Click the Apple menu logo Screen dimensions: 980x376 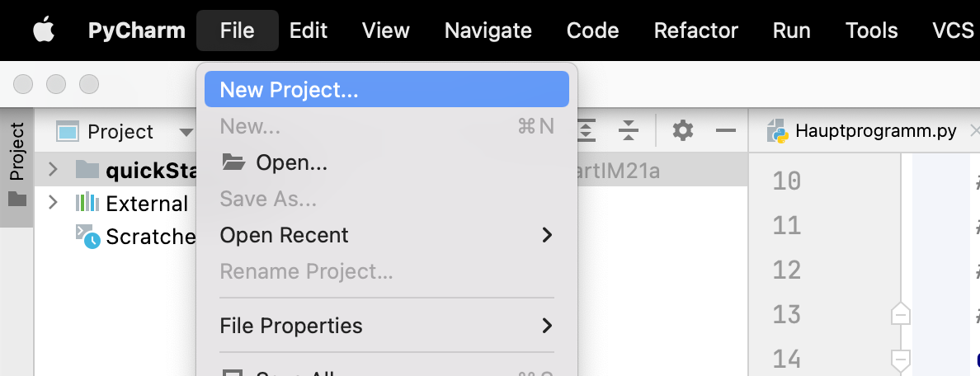point(43,31)
